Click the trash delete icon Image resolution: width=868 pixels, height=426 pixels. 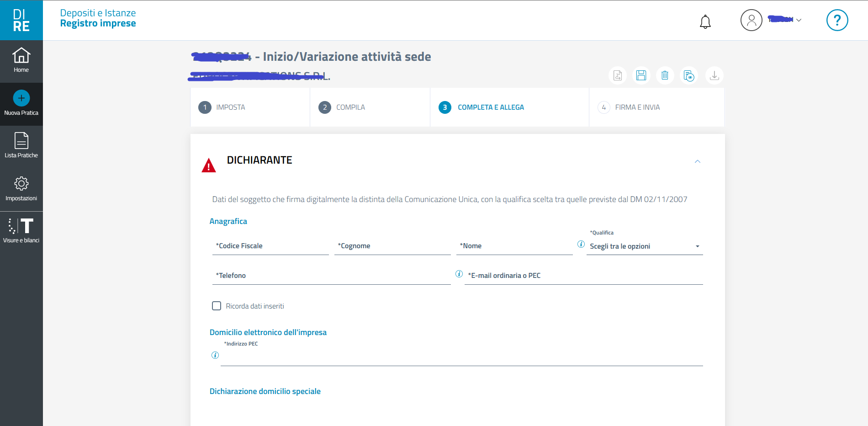coord(665,75)
